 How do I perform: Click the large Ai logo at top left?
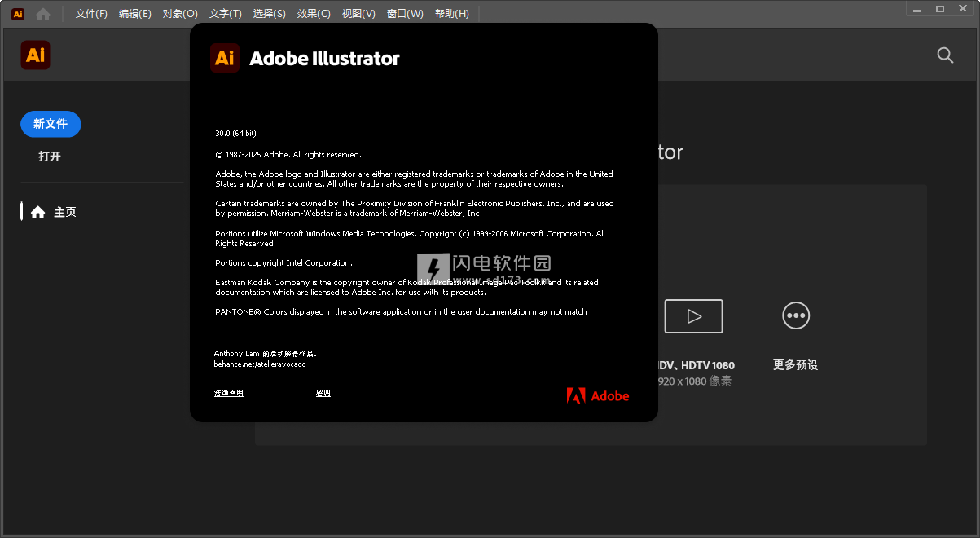pos(35,55)
